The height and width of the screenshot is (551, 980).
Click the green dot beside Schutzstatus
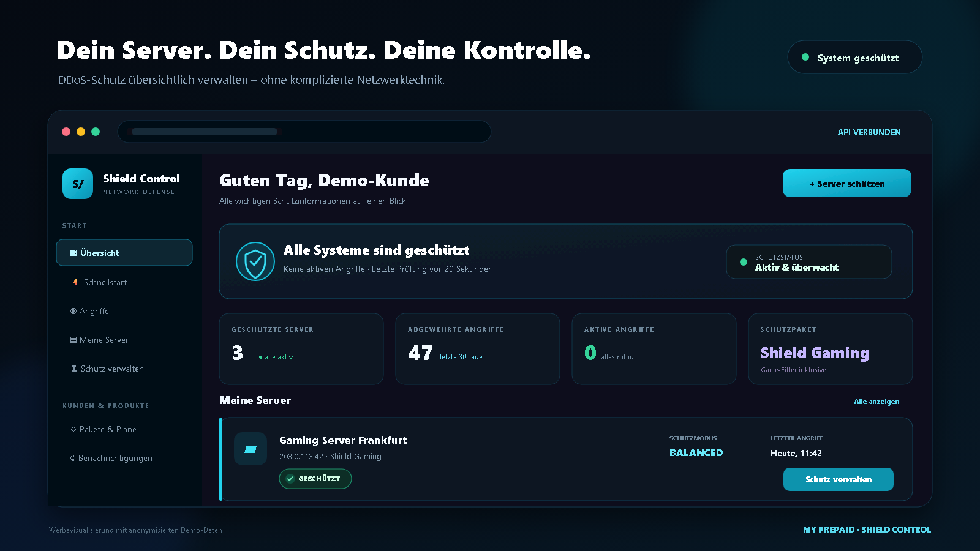pyautogui.click(x=744, y=262)
